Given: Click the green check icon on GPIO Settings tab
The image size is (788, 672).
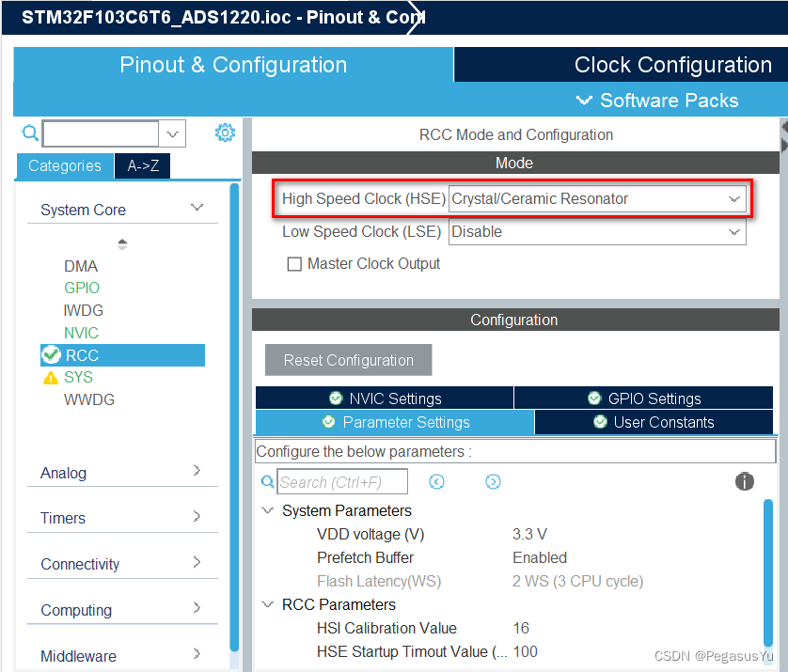Looking at the screenshot, I should point(594,398).
